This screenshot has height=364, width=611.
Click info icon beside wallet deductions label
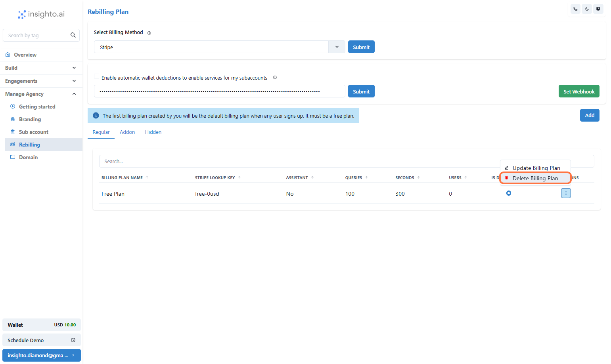click(x=275, y=78)
